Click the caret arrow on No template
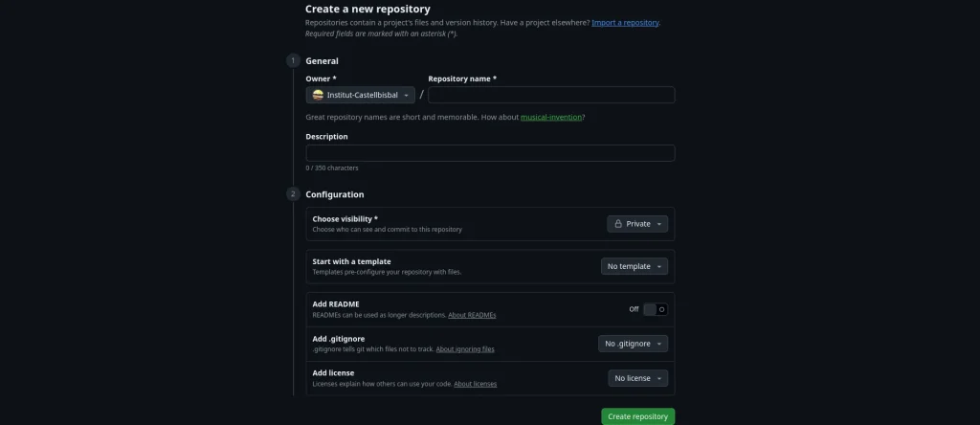This screenshot has height=425, width=980. pyautogui.click(x=658, y=266)
